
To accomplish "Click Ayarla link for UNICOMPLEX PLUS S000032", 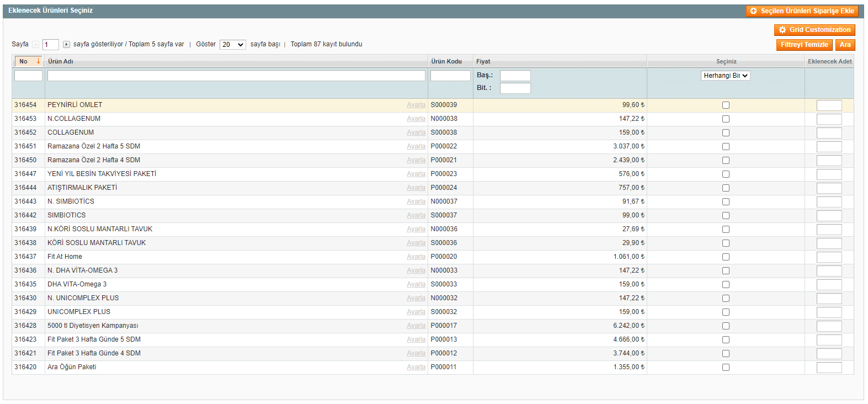I will 416,312.
